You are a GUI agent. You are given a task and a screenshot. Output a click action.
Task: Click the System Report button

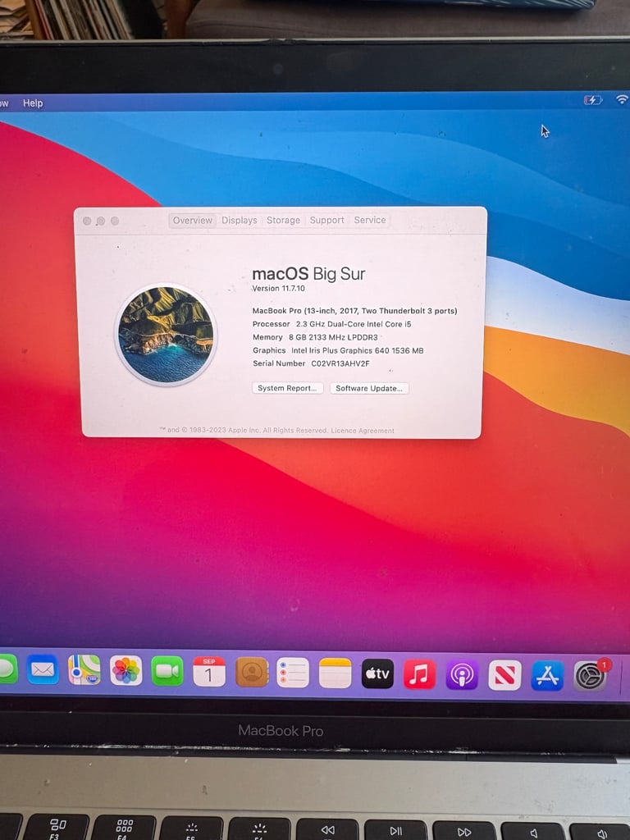(287, 388)
